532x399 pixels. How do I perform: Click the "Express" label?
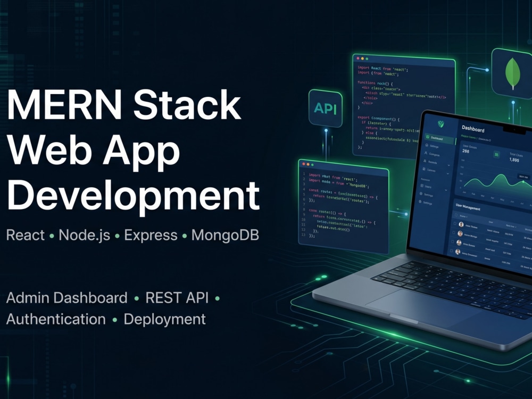(151, 235)
